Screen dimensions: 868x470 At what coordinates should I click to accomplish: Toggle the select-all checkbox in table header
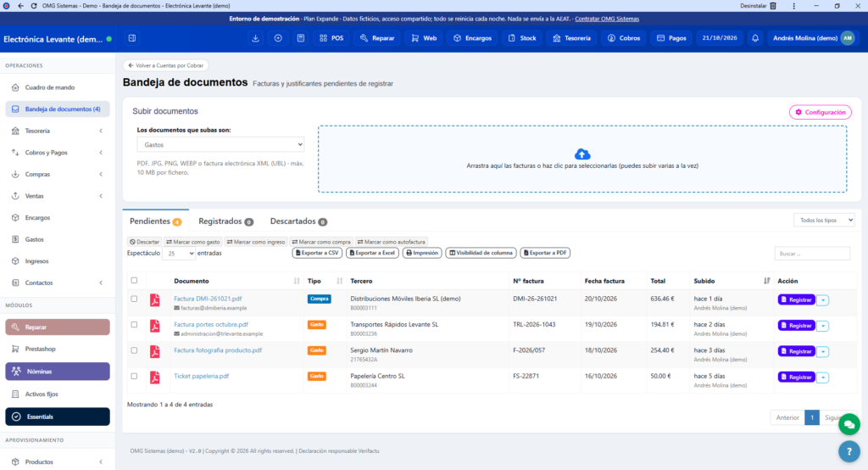[134, 281]
